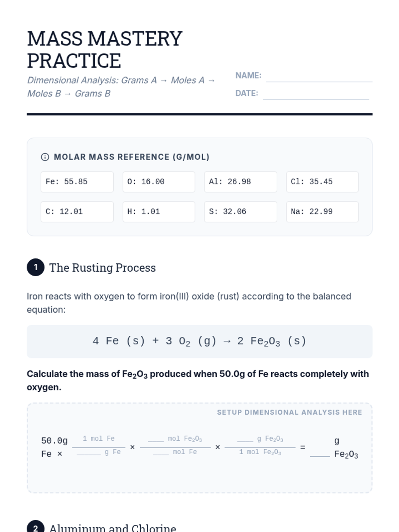Viewport: 399px width, 532px height.
Task: Click "The Rusting Process" heading
Action: pyautogui.click(x=102, y=268)
